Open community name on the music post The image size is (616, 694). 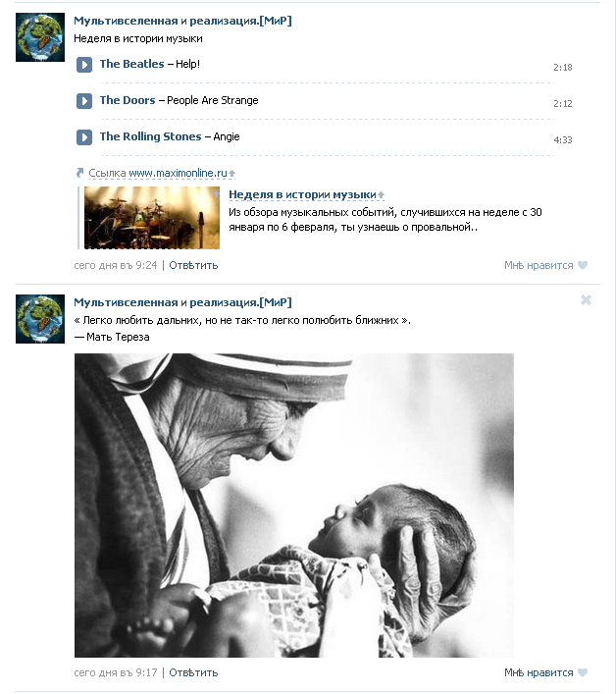pos(182,21)
